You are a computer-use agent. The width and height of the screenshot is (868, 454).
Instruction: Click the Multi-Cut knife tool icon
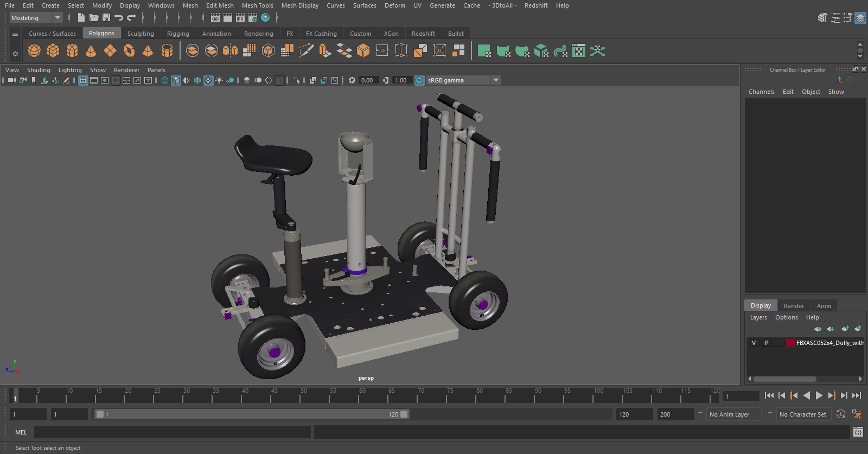pyautogui.click(x=307, y=51)
